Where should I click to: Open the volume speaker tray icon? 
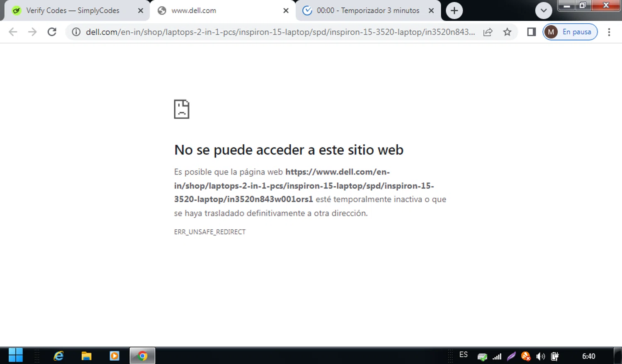tap(540, 356)
